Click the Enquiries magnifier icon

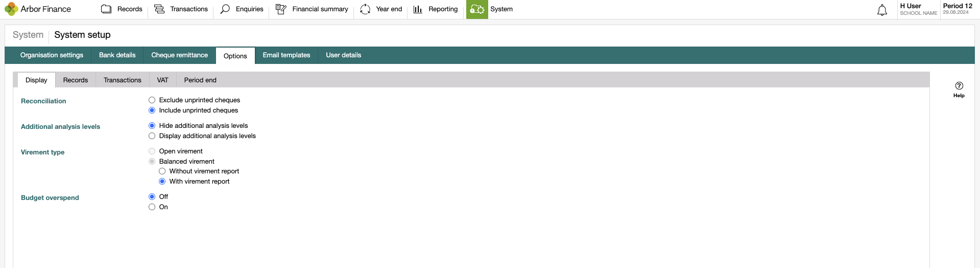225,9
